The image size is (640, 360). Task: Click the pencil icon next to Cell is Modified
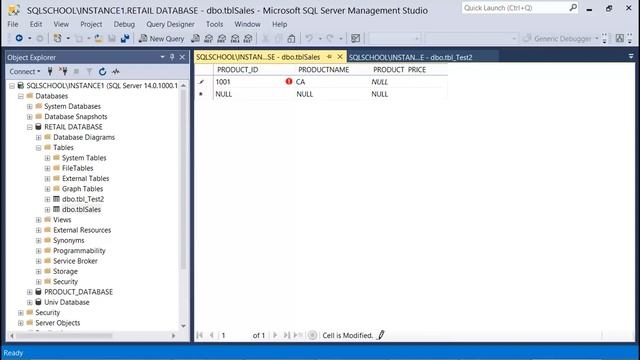(x=381, y=335)
